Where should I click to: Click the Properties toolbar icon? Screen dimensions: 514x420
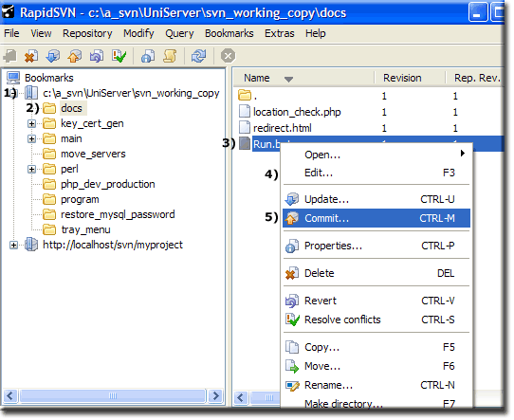point(148,56)
